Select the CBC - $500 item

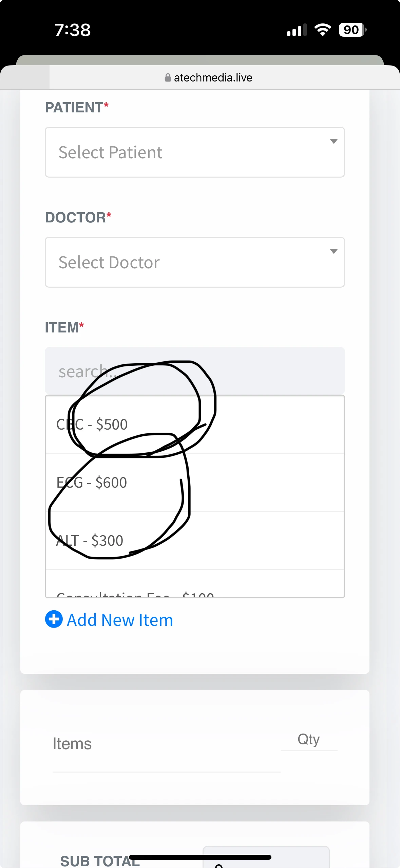click(195, 424)
